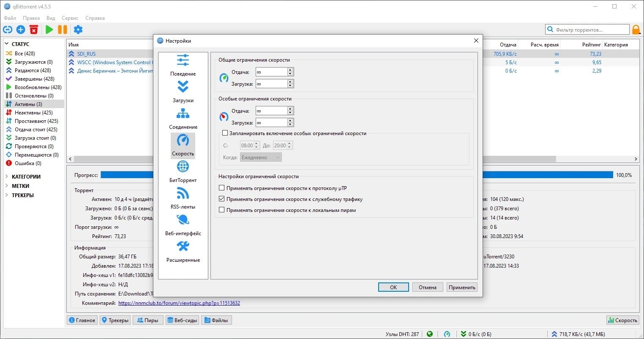The image size is (644, 339).
Task: Click the green globe connection status icon
Action: coord(430,334)
